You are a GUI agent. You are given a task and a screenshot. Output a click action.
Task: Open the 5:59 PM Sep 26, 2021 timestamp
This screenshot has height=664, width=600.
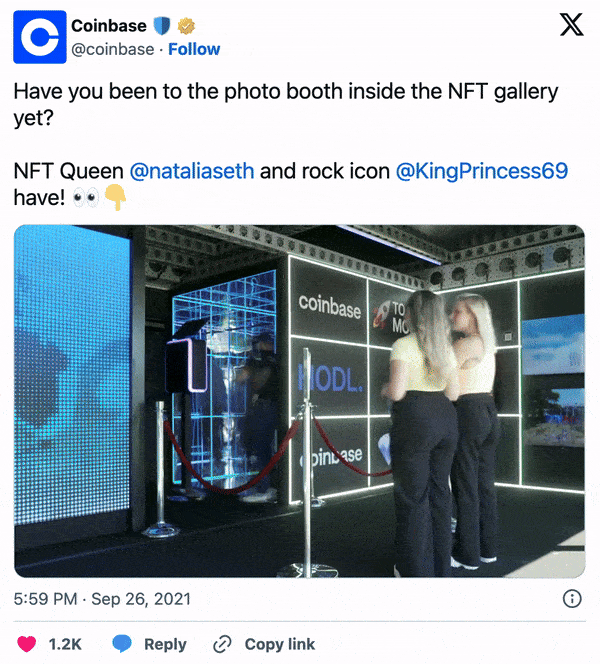pyautogui.click(x=102, y=599)
